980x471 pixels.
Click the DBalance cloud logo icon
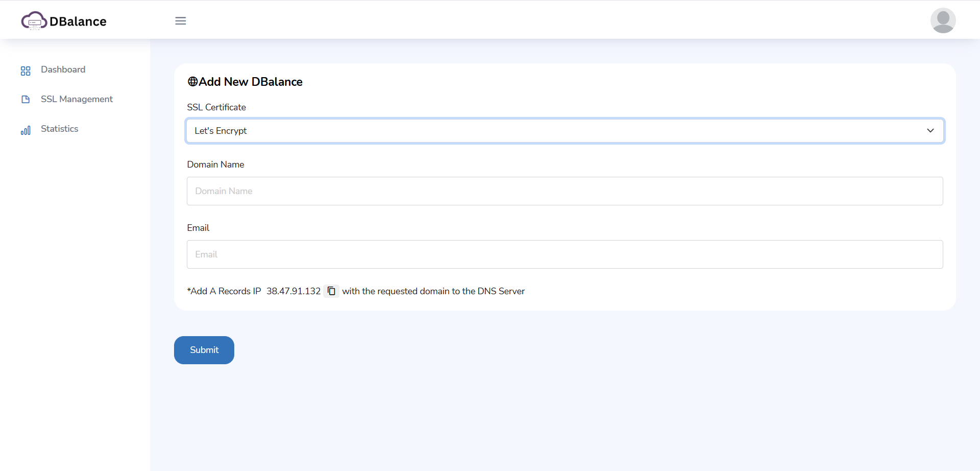coord(34,21)
